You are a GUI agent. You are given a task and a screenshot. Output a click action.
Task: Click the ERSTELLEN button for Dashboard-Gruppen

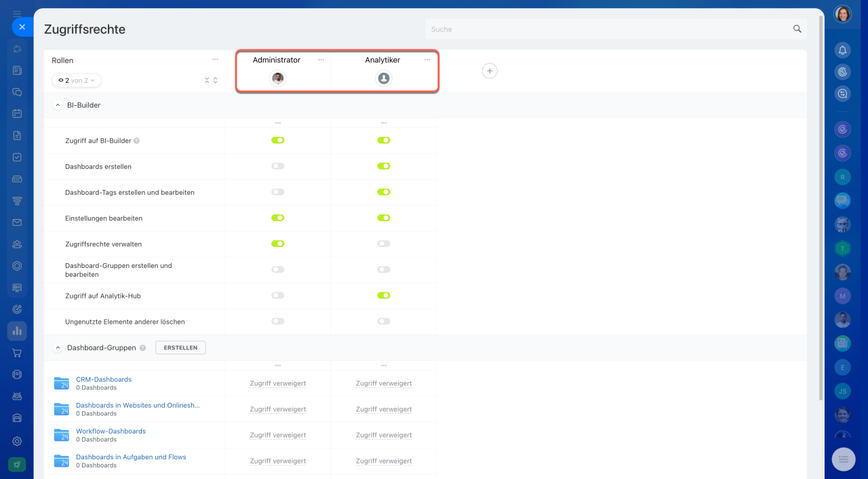coord(180,347)
